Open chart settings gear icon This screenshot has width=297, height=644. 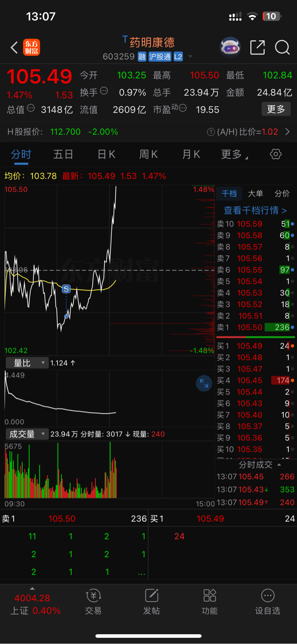coord(276,154)
